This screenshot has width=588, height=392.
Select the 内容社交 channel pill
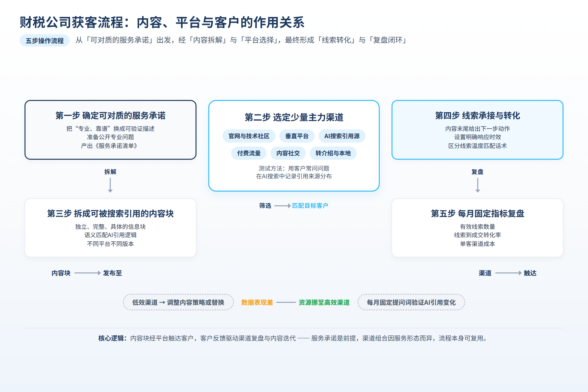288,153
